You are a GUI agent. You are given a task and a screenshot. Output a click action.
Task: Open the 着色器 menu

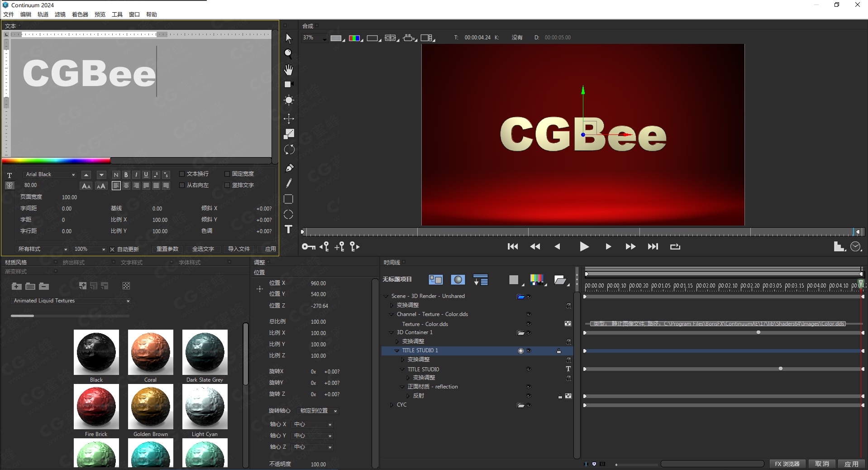[80, 14]
